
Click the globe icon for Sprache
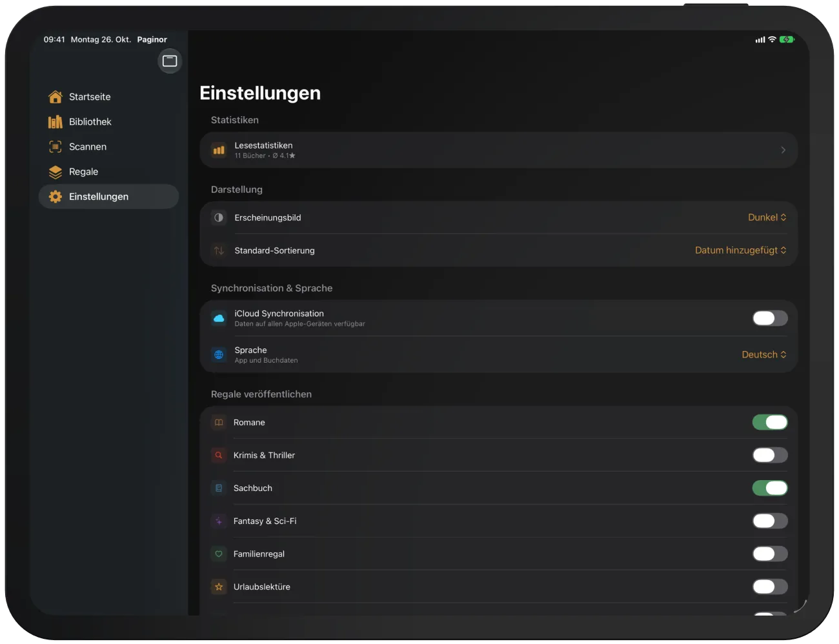219,355
